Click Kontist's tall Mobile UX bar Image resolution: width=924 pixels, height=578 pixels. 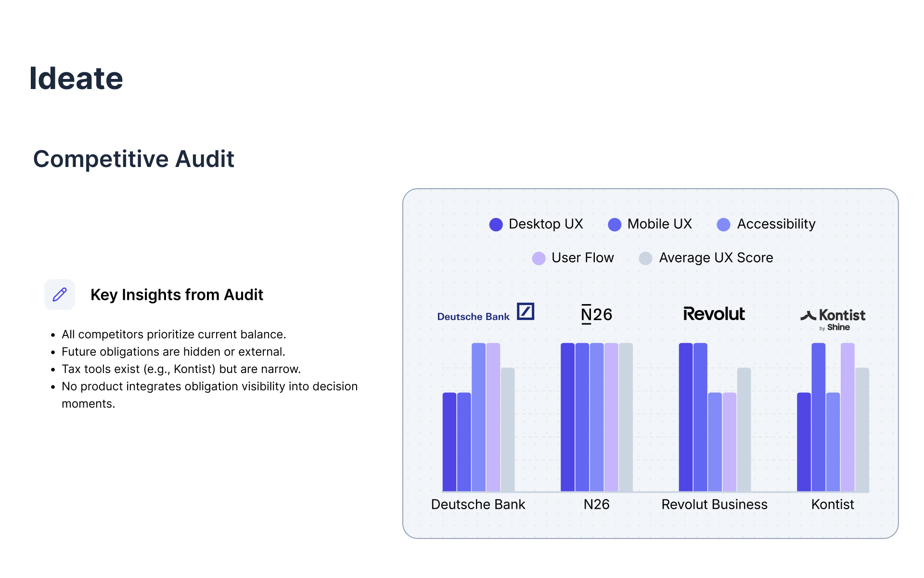pyautogui.click(x=819, y=417)
